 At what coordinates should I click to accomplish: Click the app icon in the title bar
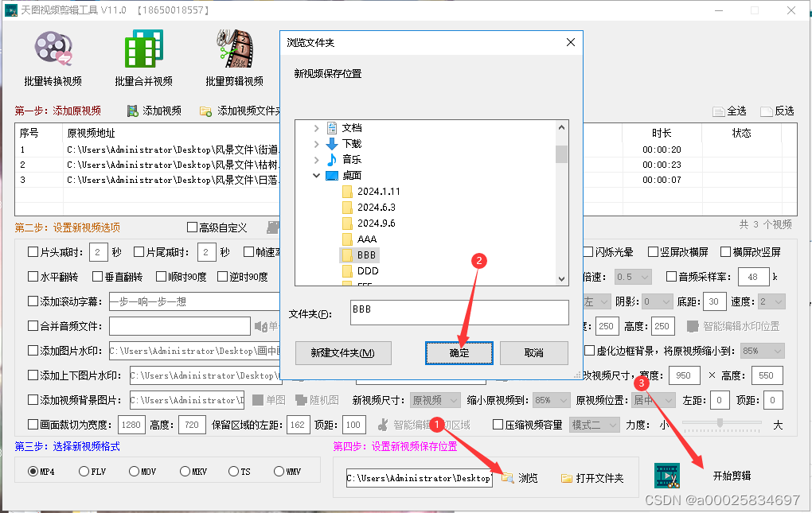coord(11,10)
